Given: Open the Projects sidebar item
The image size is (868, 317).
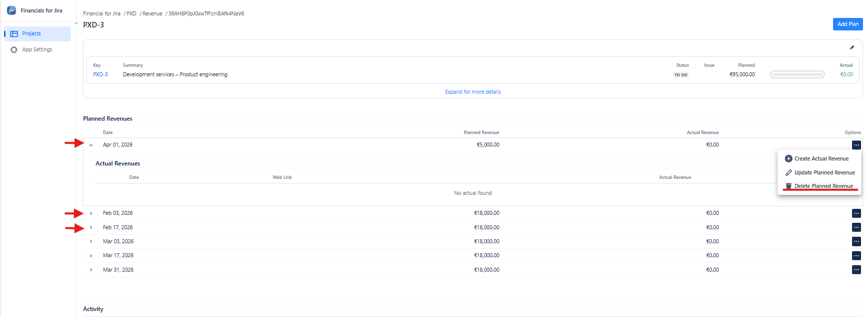Looking at the screenshot, I should pyautogui.click(x=37, y=34).
